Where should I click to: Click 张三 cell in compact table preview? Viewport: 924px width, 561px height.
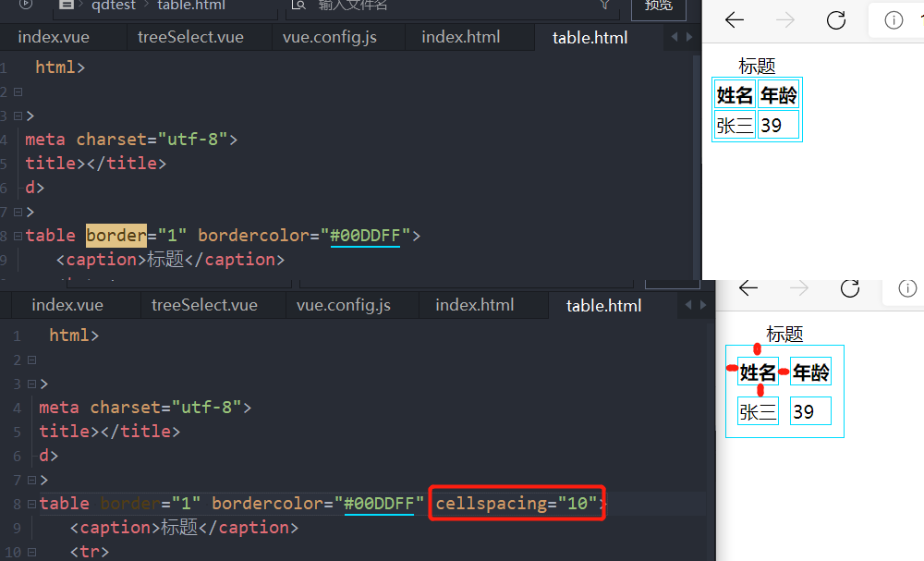click(735, 125)
